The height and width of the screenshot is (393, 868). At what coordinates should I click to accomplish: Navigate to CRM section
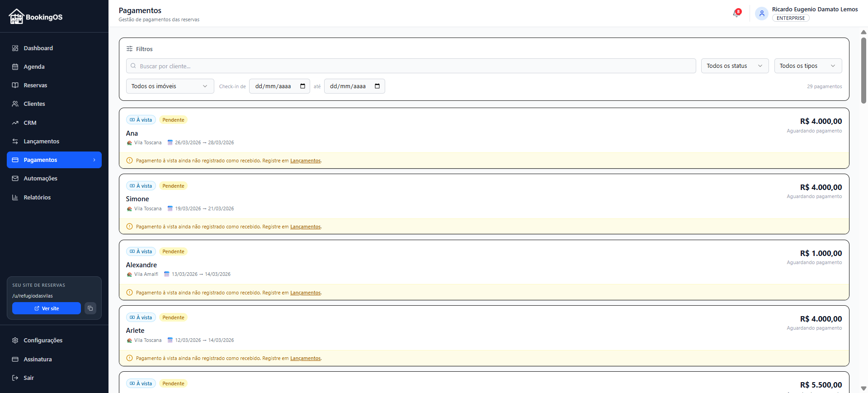[x=30, y=123]
